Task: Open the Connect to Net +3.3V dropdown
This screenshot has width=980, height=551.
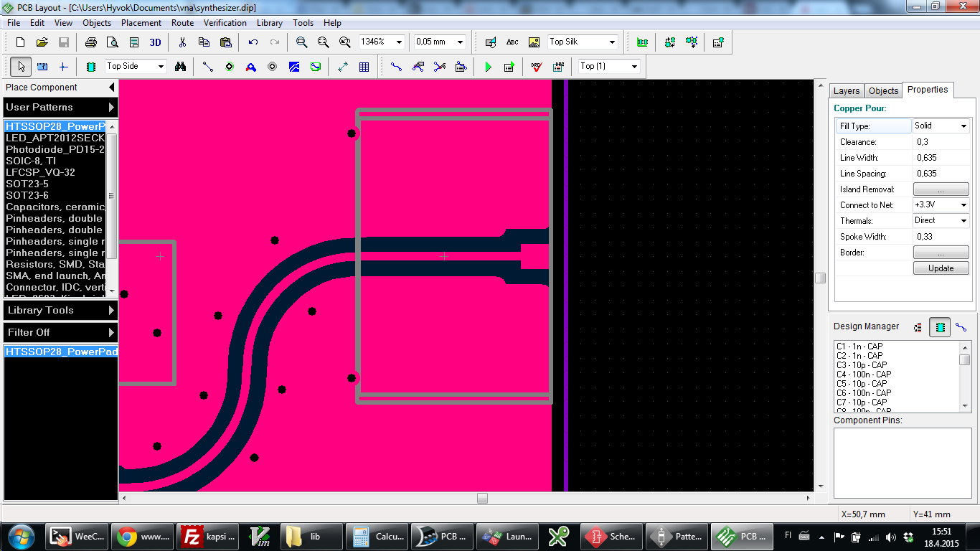Action: (x=963, y=205)
